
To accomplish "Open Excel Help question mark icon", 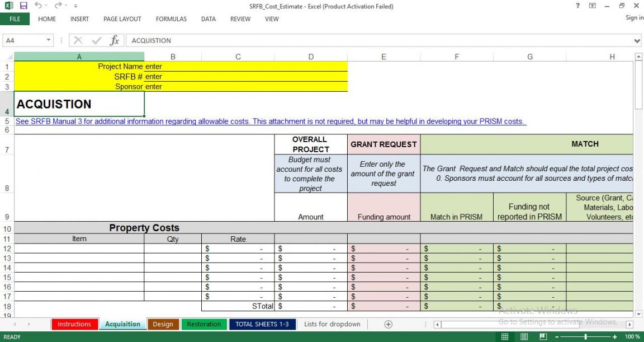I will pos(577,6).
